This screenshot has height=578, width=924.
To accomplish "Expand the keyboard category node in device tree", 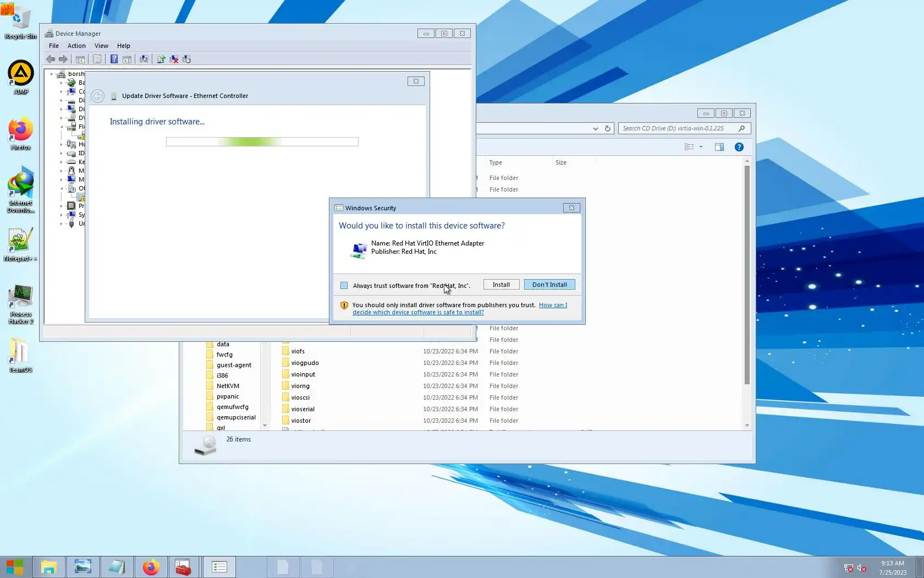I will click(x=61, y=162).
